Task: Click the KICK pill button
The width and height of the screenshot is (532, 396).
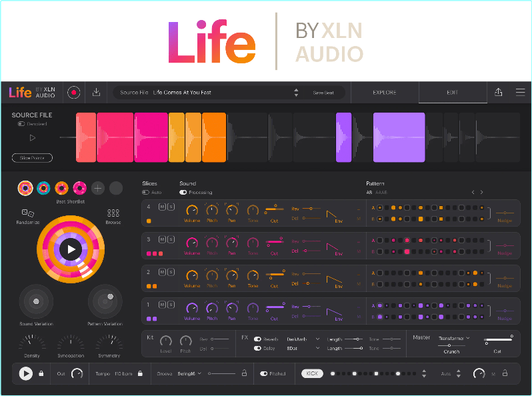Action: pos(312,373)
